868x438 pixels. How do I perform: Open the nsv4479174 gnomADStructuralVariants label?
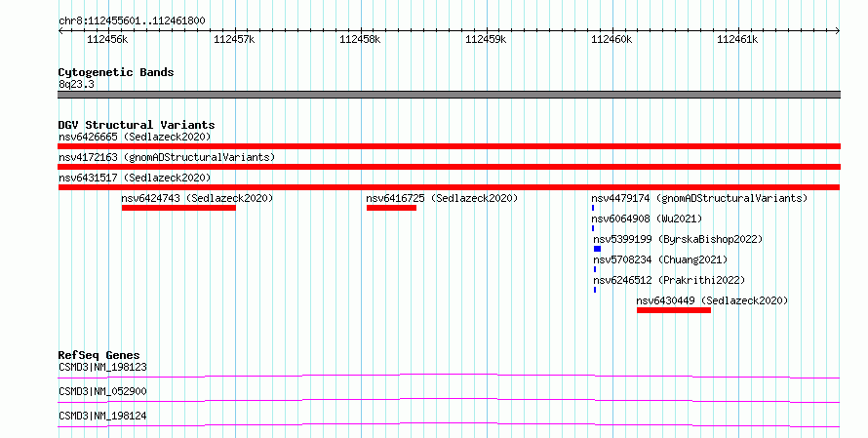click(x=699, y=198)
